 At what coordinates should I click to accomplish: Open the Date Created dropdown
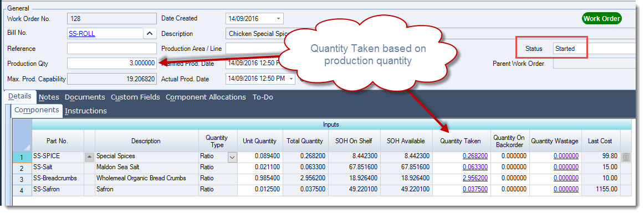tap(278, 18)
